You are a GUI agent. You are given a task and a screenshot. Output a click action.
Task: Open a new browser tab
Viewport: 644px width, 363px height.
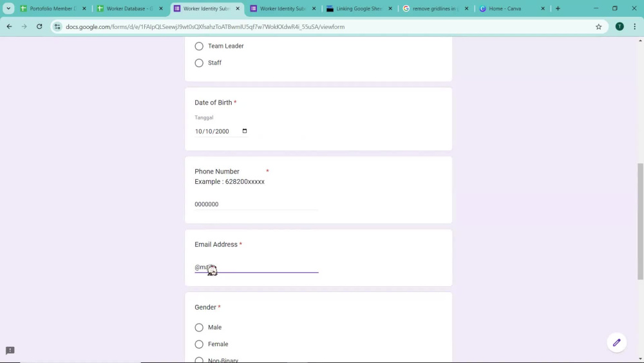pos(558,8)
